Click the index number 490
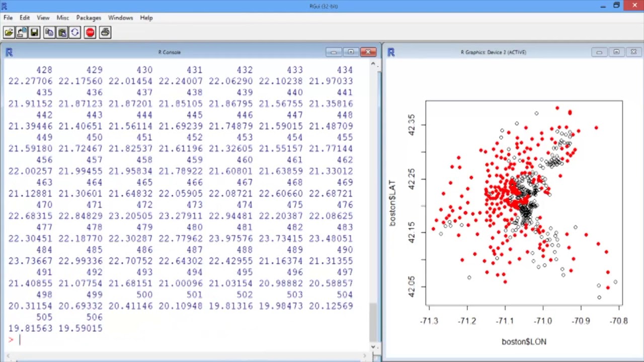Image resolution: width=644 pixels, height=362 pixels. pos(345,250)
